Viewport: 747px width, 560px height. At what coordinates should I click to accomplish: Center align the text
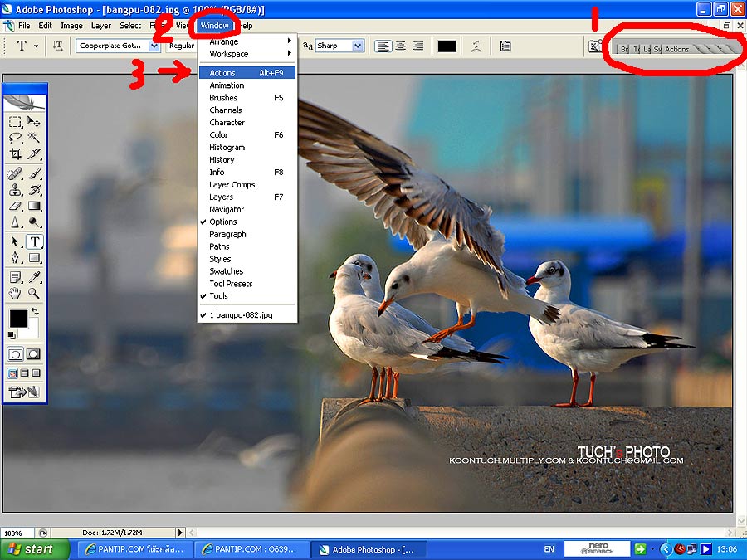[401, 46]
